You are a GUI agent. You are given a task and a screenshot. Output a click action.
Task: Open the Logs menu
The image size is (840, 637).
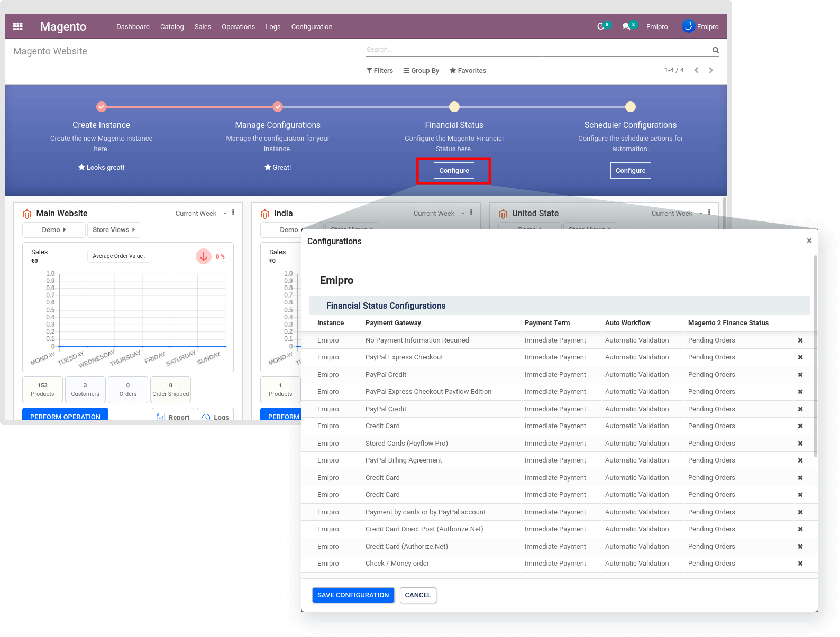pyautogui.click(x=273, y=27)
